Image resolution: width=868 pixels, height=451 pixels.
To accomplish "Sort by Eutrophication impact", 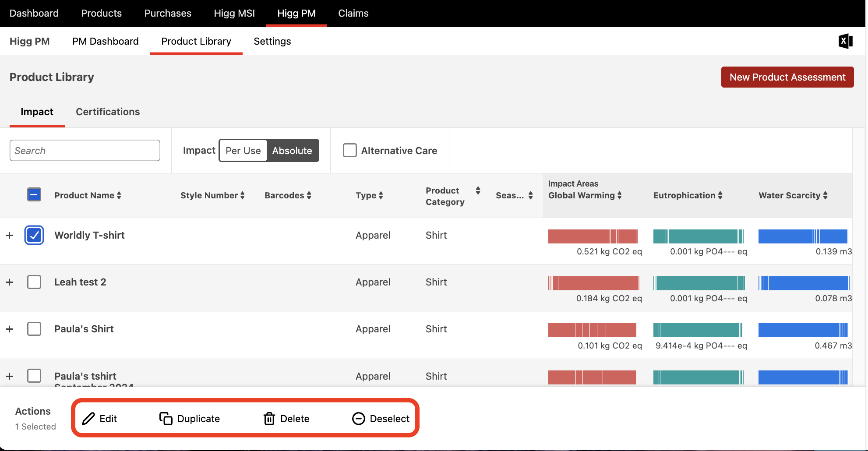I will 720,195.
